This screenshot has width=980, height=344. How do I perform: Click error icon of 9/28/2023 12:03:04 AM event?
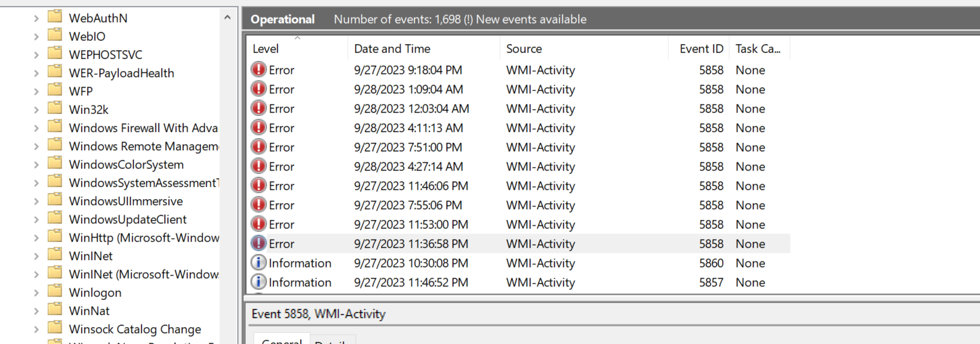(258, 108)
